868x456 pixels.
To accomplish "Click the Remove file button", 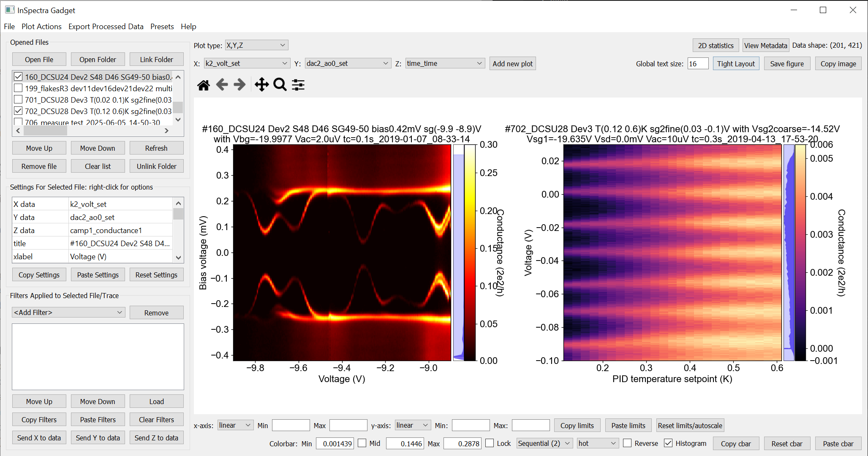I will click(x=39, y=166).
